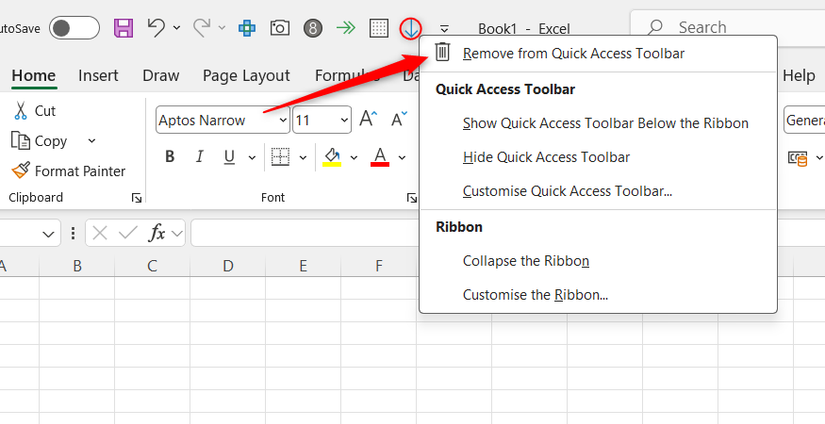Click the blue down-arrow circle icon
This screenshot has width=825, height=424.
[x=410, y=28]
